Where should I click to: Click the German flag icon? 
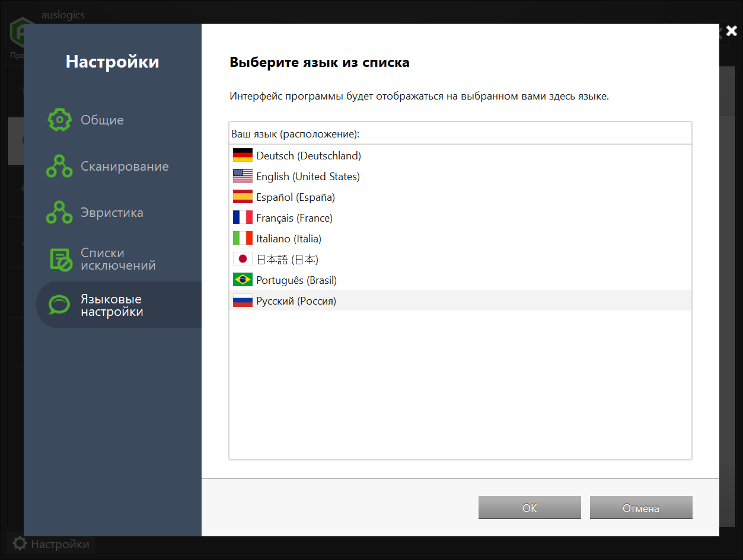click(x=243, y=156)
